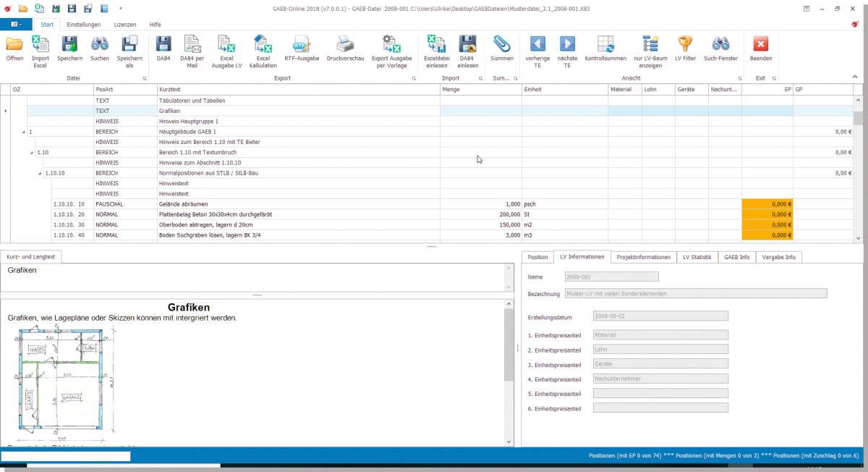Click orange EP cell for Oberboden abtragen row
Viewport: 868px width, 472px height.
tap(767, 225)
